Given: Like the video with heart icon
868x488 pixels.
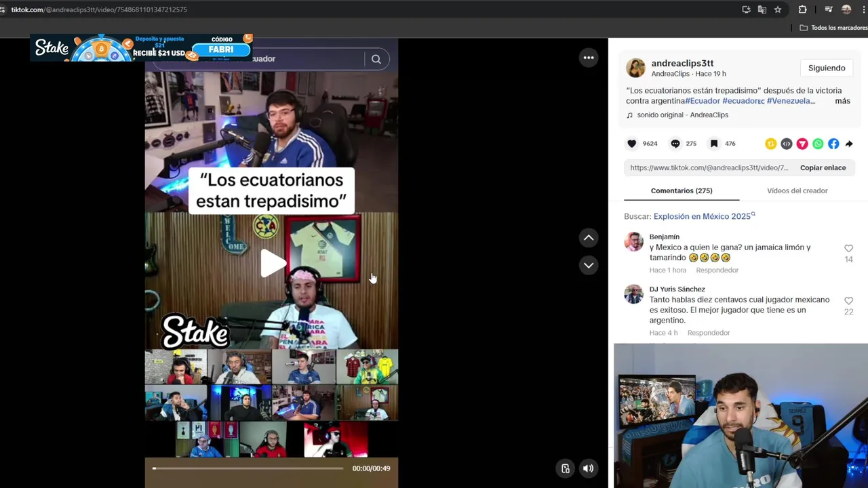Looking at the screenshot, I should tap(632, 144).
